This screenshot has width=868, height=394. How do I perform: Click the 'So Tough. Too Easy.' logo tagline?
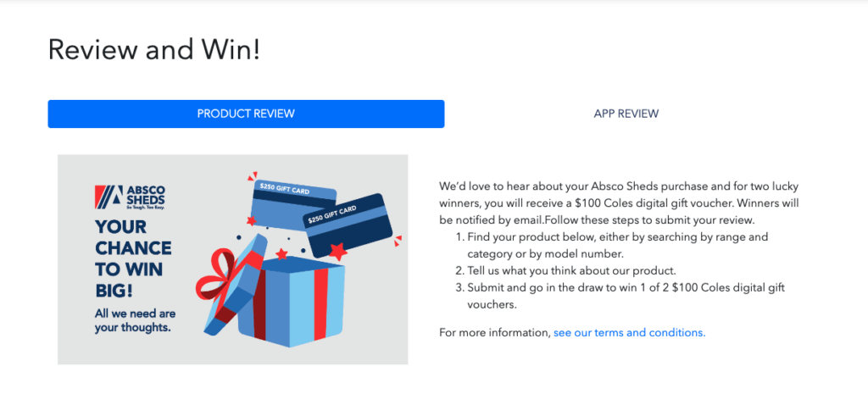[x=145, y=207]
